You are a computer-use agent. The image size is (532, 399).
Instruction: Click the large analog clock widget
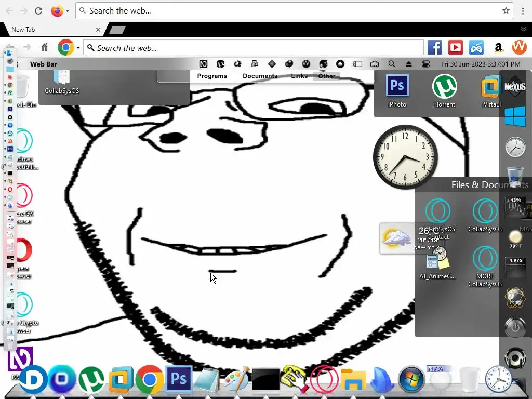pos(405,157)
